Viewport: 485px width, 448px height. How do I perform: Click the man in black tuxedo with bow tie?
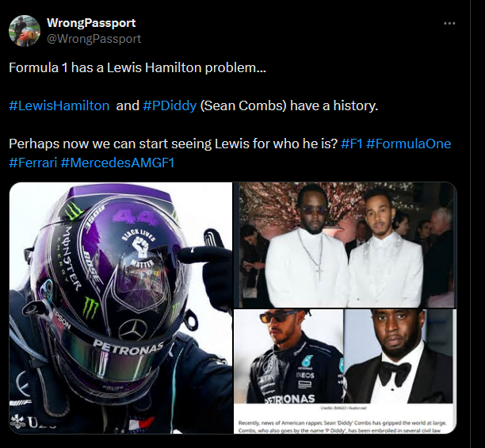pos(399,357)
